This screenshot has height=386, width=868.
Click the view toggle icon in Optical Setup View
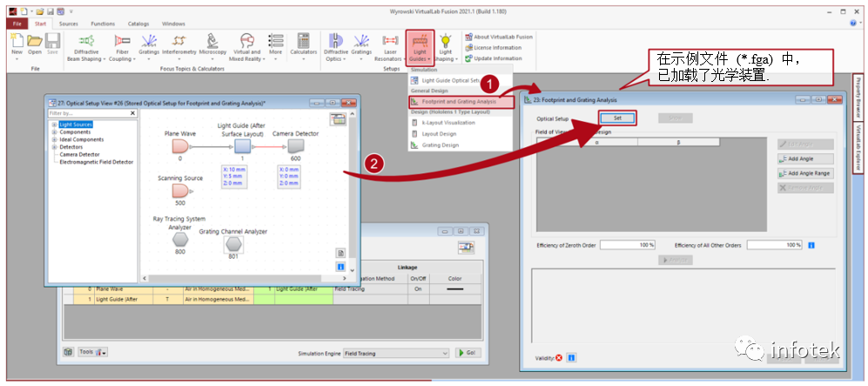(337, 119)
